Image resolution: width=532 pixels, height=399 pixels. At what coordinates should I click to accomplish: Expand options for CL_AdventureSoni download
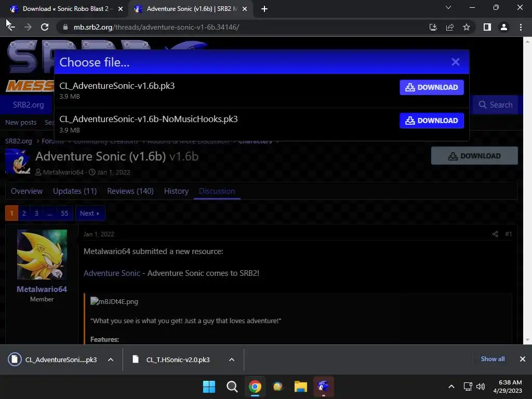[x=111, y=360]
